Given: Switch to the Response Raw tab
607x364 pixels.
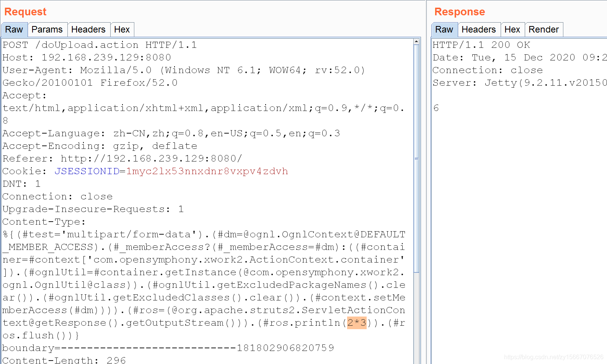Looking at the screenshot, I should tap(444, 29).
